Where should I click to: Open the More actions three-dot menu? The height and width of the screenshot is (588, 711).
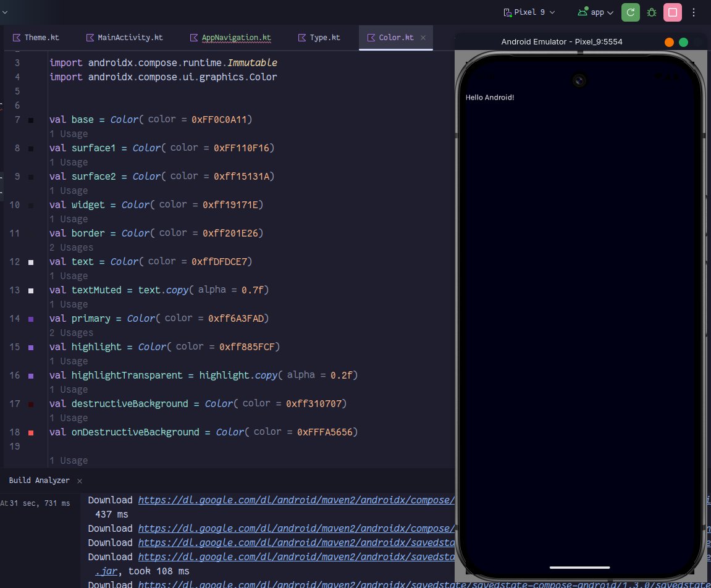click(693, 12)
